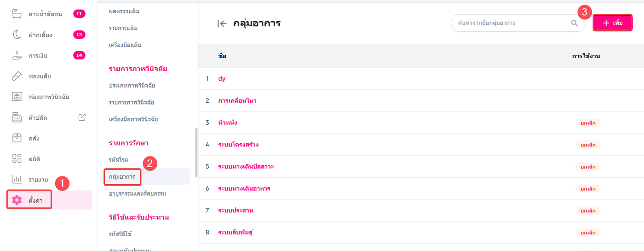Click the settings gear icon

(17, 200)
